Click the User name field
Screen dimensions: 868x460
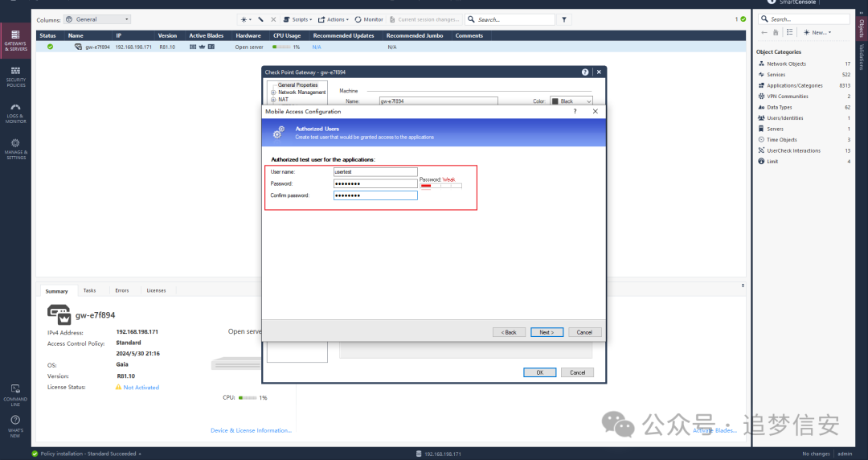click(375, 172)
